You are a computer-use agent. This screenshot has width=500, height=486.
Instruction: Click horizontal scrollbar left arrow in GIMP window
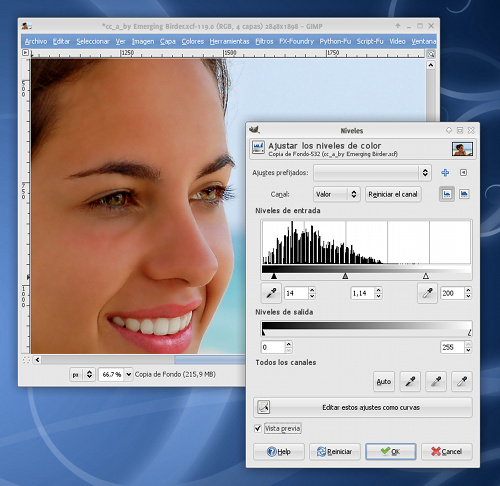(37, 360)
